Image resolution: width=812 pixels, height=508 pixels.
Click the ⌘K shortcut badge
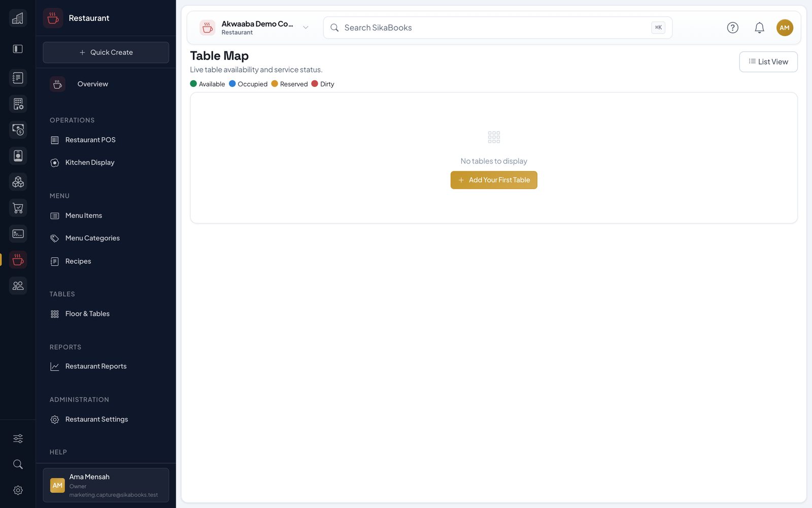(x=658, y=28)
